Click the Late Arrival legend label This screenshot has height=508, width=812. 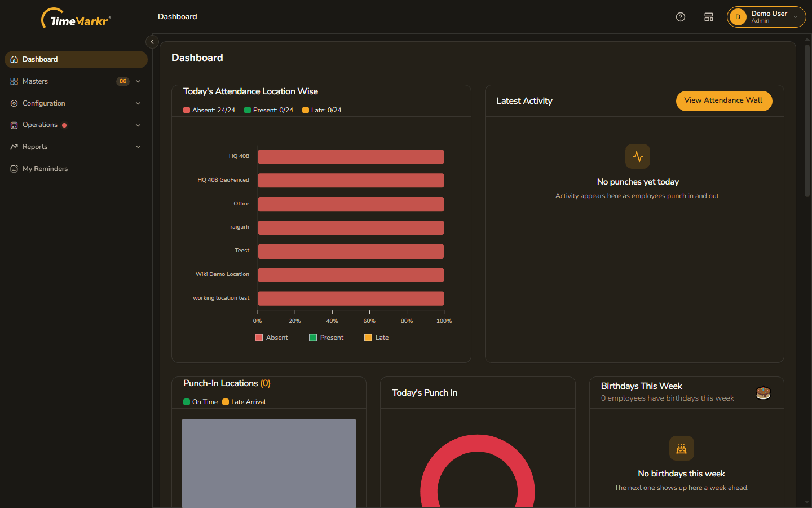pos(244,402)
